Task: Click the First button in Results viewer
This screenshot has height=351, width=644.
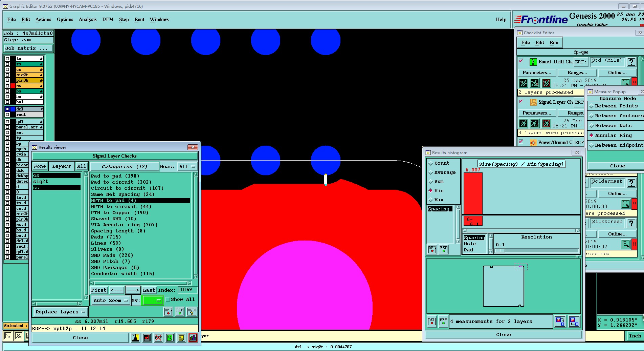Action: tap(99, 290)
